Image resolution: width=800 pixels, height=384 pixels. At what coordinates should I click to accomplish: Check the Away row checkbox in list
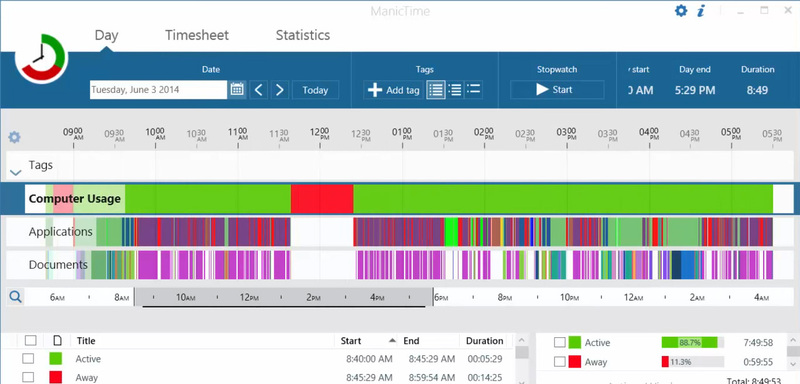(28, 377)
